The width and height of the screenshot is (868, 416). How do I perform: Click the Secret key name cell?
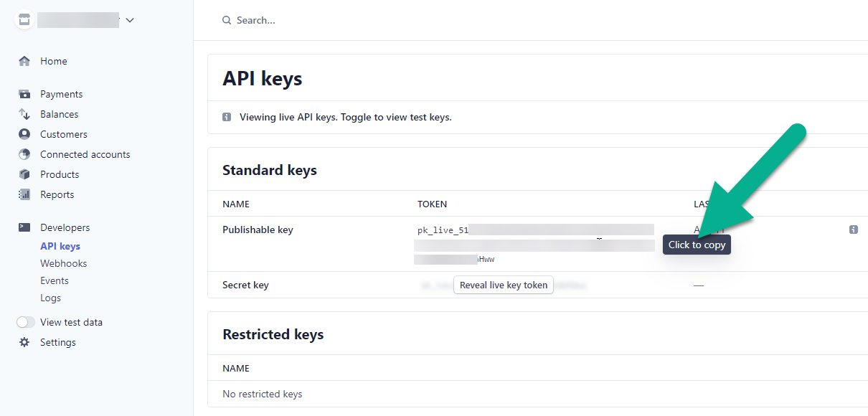246,285
